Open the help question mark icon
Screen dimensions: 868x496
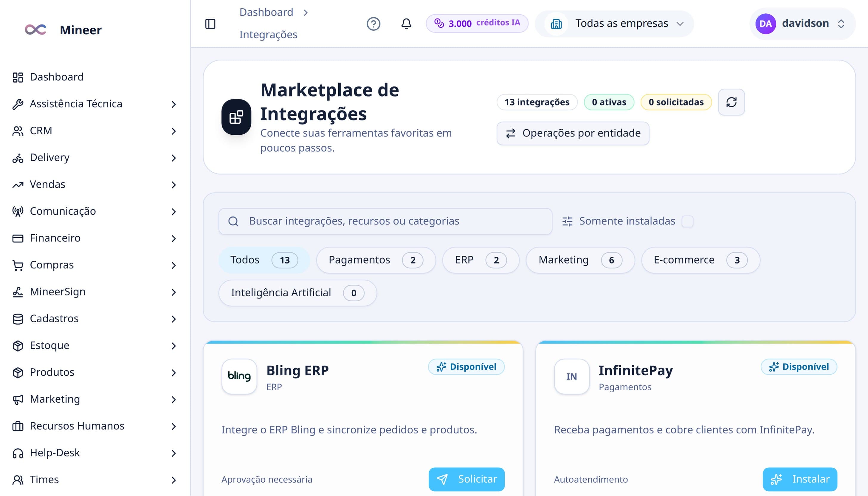click(x=373, y=24)
